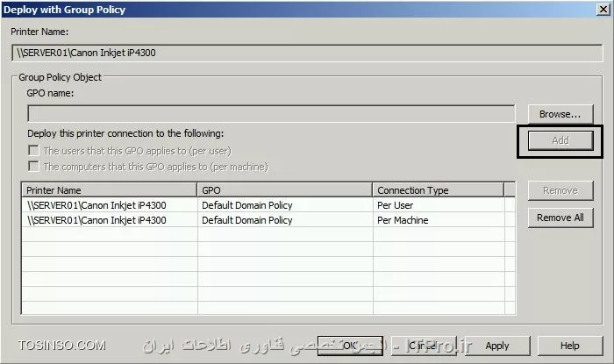Screen dimensions: 614x364
Task: Sort by the Connection Type column header
Action: pyautogui.click(x=439, y=190)
